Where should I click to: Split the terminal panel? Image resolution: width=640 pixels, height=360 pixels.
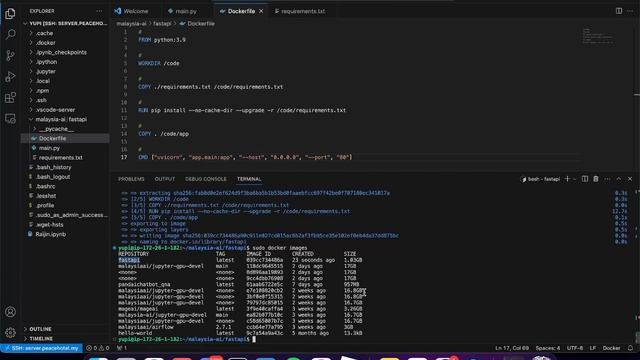585,179
